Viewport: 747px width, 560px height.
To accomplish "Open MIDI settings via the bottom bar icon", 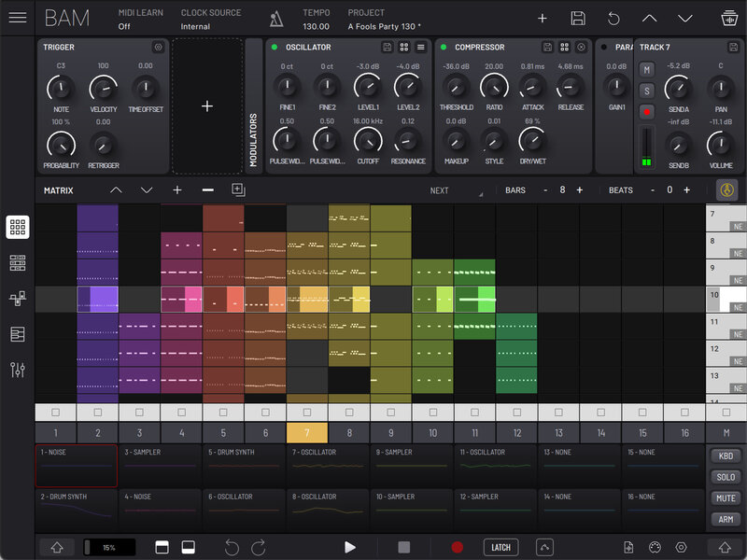I will (655, 547).
